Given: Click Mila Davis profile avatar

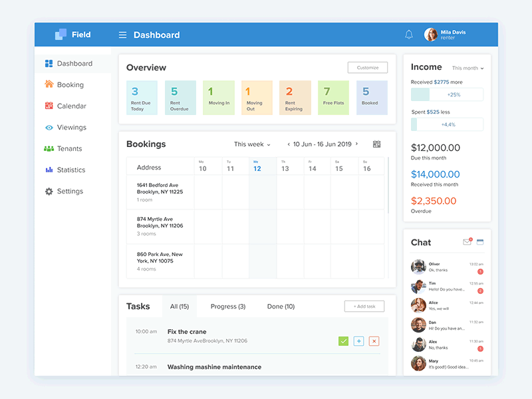Looking at the screenshot, I should click(430, 35).
